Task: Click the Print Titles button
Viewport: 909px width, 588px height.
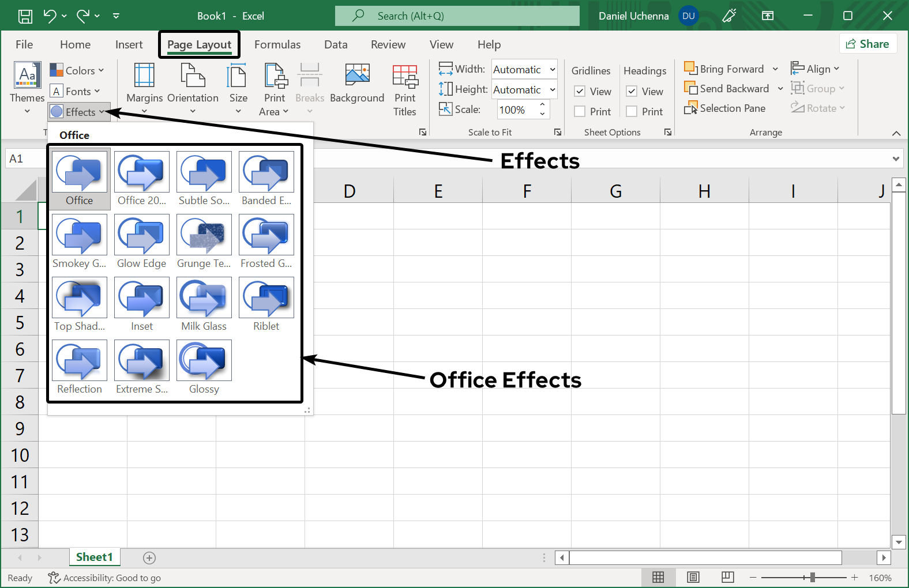Action: tap(405, 89)
